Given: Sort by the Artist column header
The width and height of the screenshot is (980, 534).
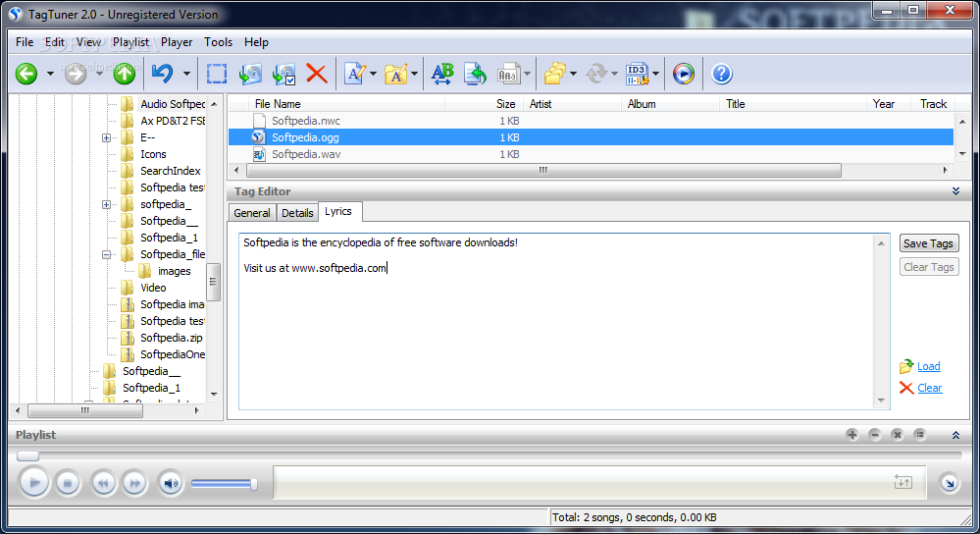Looking at the screenshot, I should click(572, 104).
